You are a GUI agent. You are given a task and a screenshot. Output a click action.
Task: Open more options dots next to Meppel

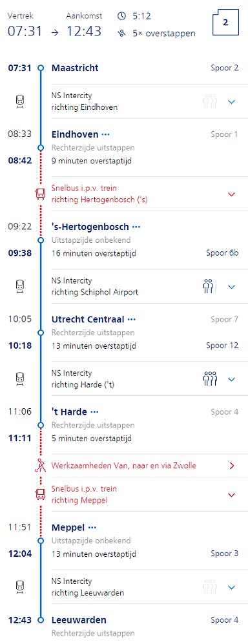tap(92, 527)
